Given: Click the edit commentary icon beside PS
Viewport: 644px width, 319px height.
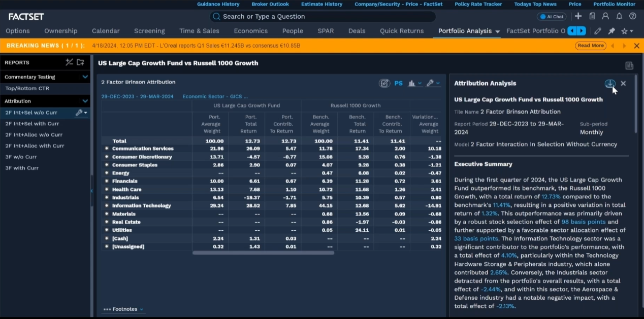Looking at the screenshot, I should pos(384,83).
